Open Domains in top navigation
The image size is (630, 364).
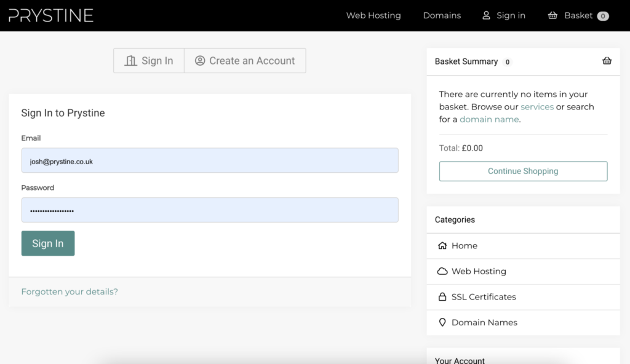tap(442, 15)
